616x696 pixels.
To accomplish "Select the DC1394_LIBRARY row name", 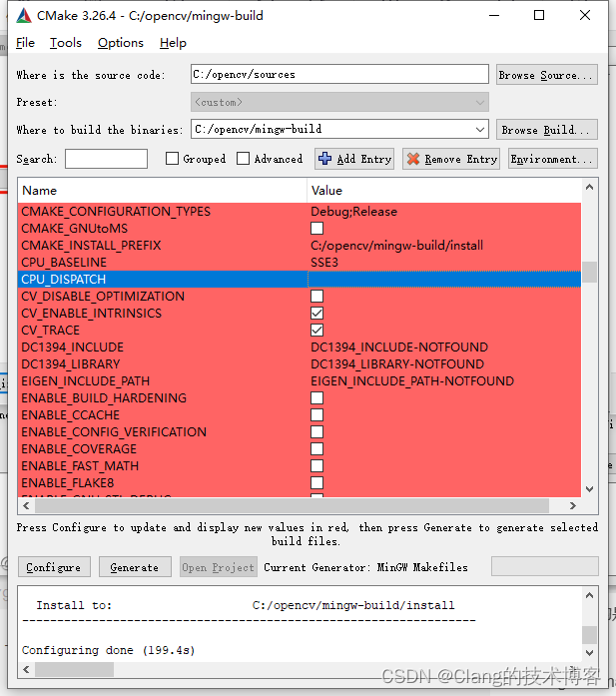I will pyautogui.click(x=71, y=364).
